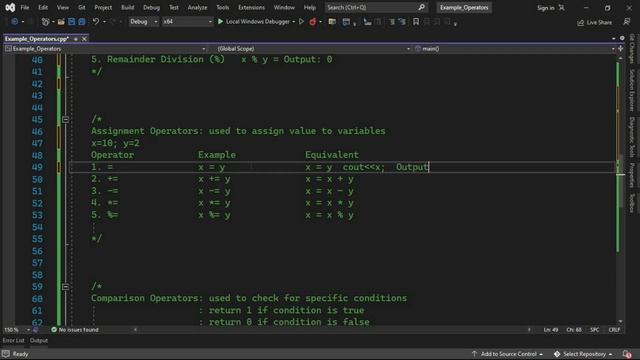Click the Sign in link

tap(545, 8)
